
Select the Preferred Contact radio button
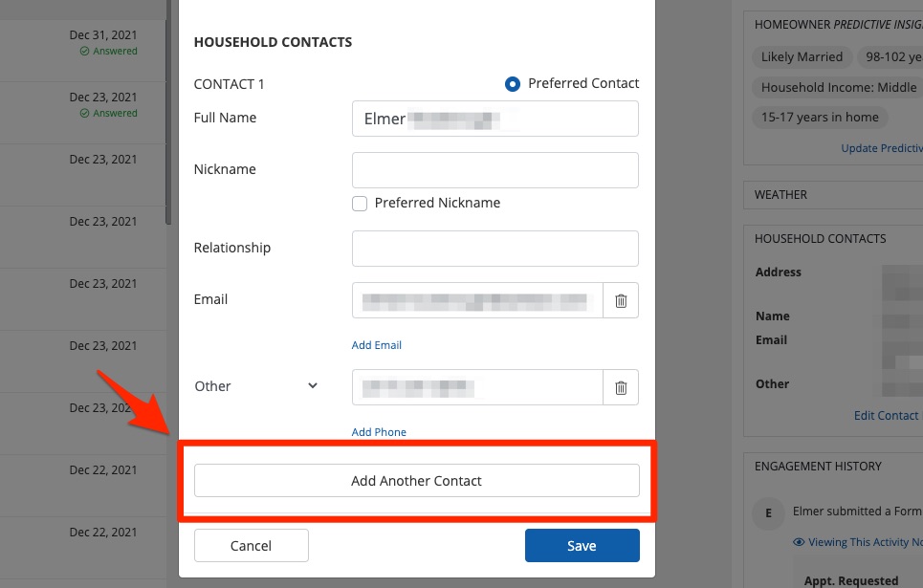[514, 83]
